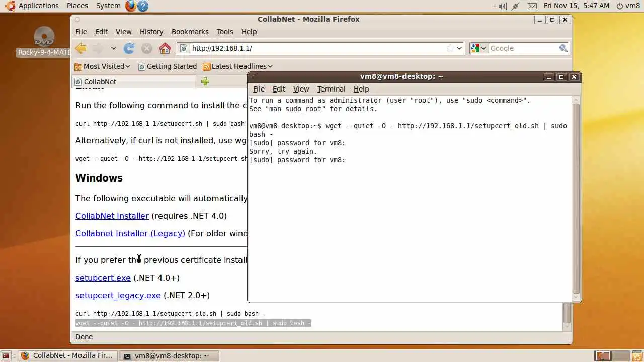Click the Firefox window menu icon in titlebar
Image resolution: width=644 pixels, height=362 pixels.
77,20
